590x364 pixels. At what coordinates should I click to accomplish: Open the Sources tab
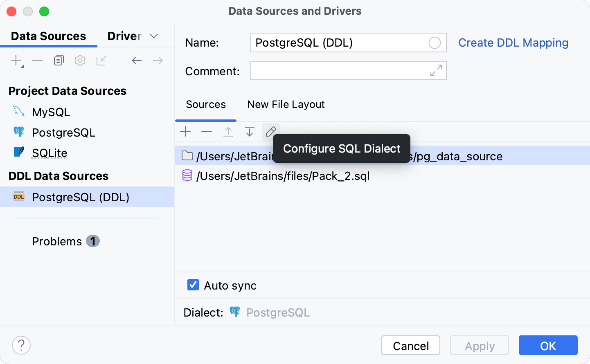tap(205, 104)
